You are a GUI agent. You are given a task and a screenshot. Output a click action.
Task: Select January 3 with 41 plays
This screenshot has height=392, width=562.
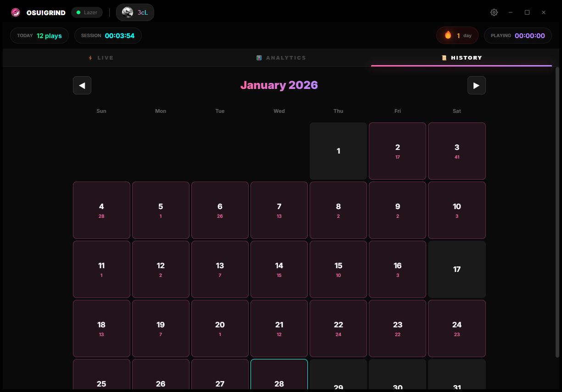coord(456,151)
